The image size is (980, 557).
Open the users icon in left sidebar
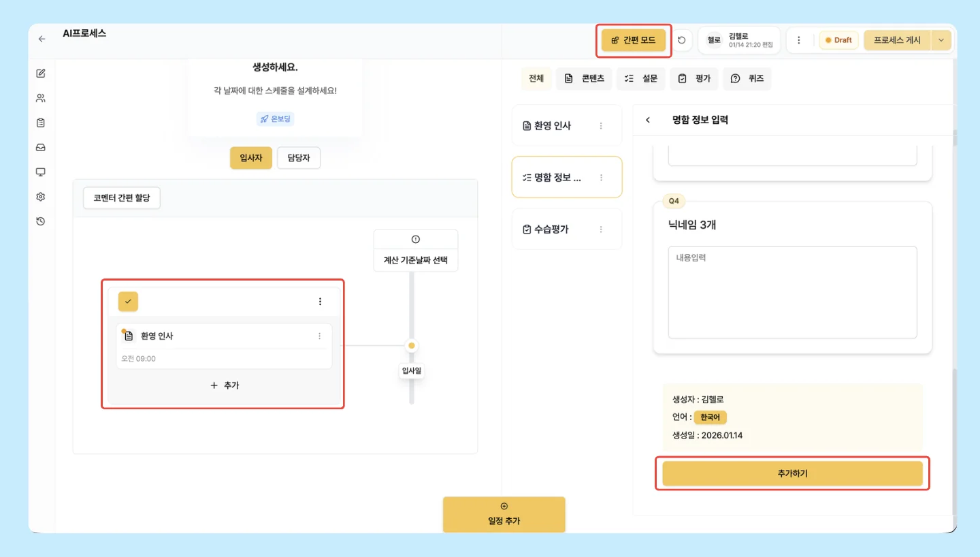[x=41, y=98]
